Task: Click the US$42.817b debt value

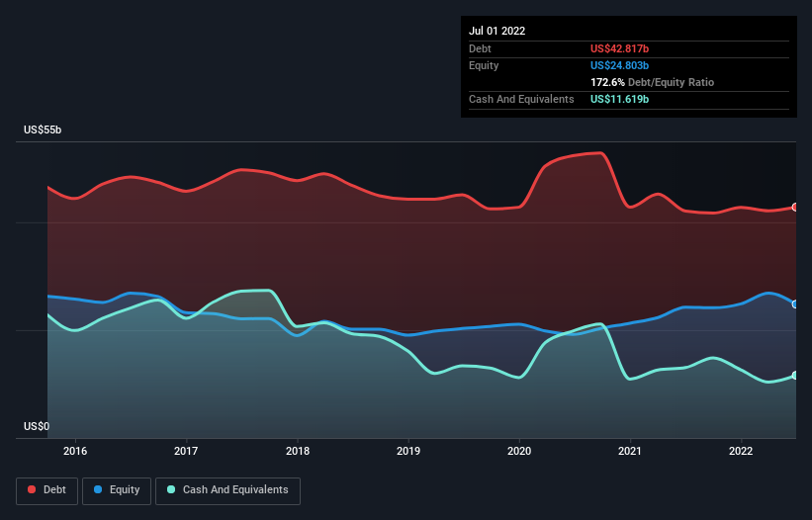Action: click(619, 48)
